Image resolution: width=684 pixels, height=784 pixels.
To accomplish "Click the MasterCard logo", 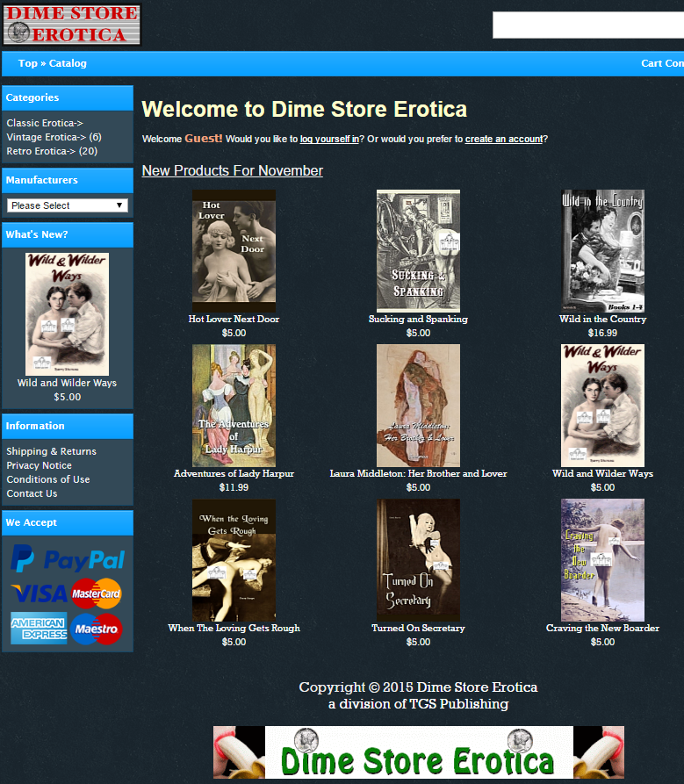I will click(x=96, y=593).
